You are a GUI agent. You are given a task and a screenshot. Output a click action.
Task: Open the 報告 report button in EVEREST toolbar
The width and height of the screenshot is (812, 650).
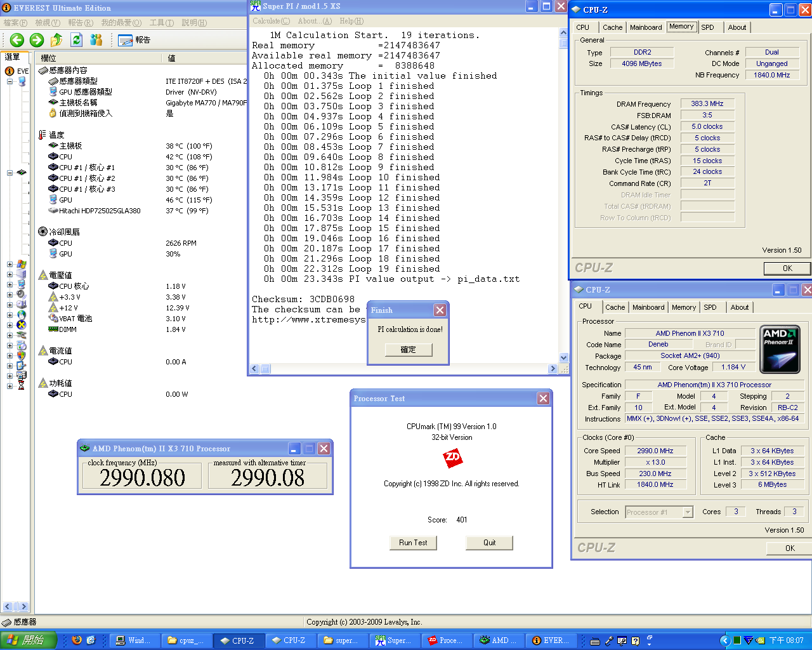click(x=134, y=40)
